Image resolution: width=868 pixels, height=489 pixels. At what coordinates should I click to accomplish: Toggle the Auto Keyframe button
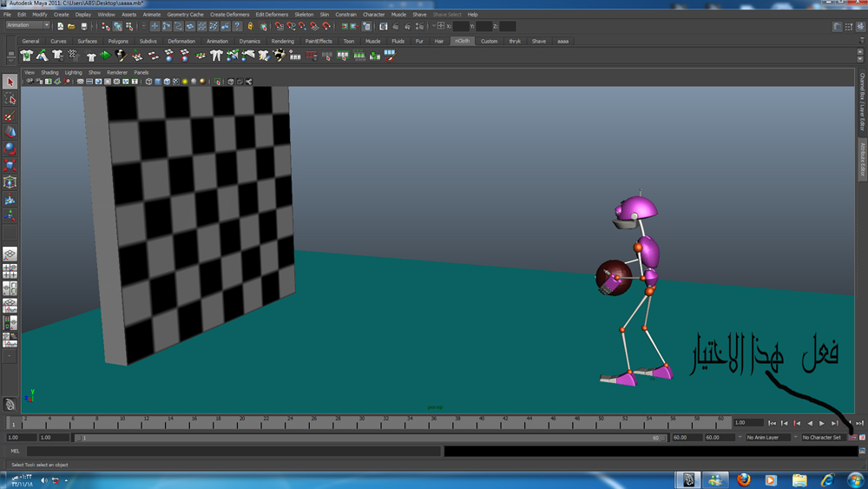[853, 438]
